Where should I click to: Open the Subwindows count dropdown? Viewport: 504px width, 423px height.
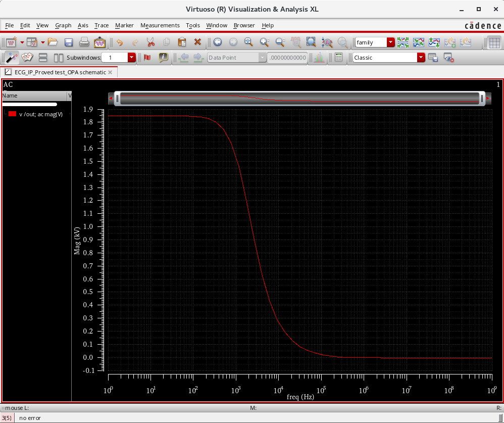click(x=131, y=58)
